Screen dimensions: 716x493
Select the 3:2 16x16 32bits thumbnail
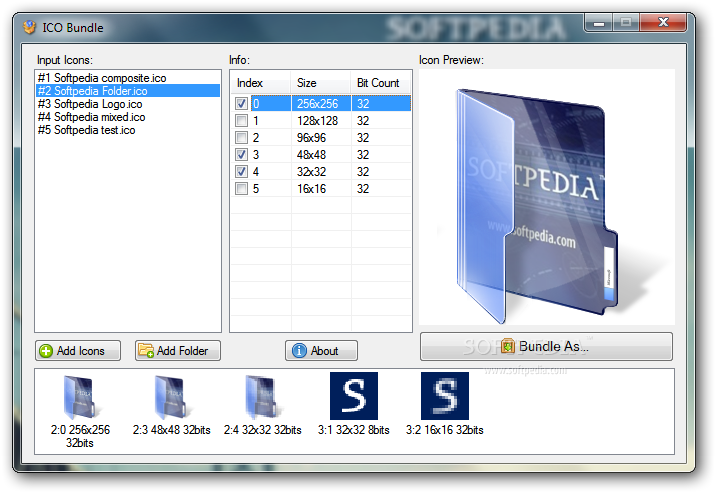[445, 404]
